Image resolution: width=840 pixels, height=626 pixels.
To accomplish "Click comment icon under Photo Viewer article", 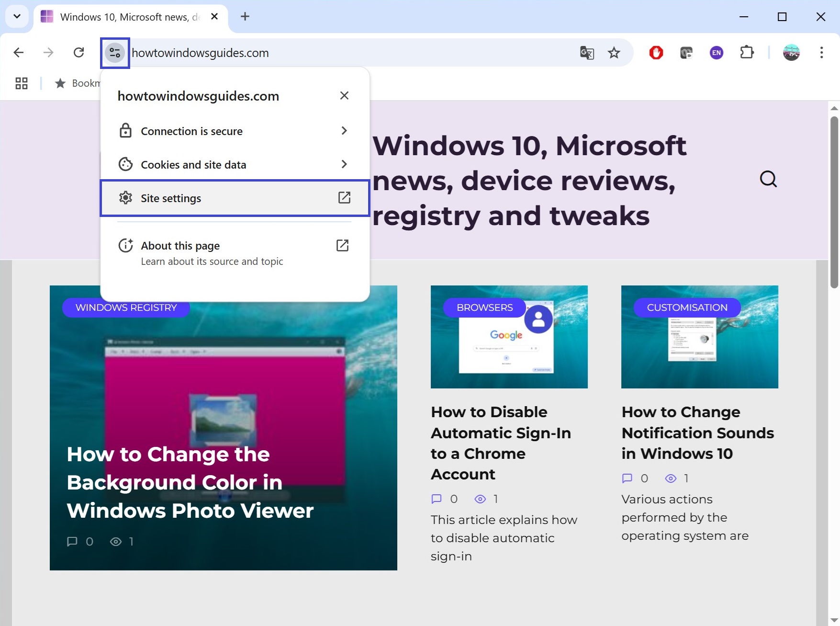I will (x=72, y=542).
